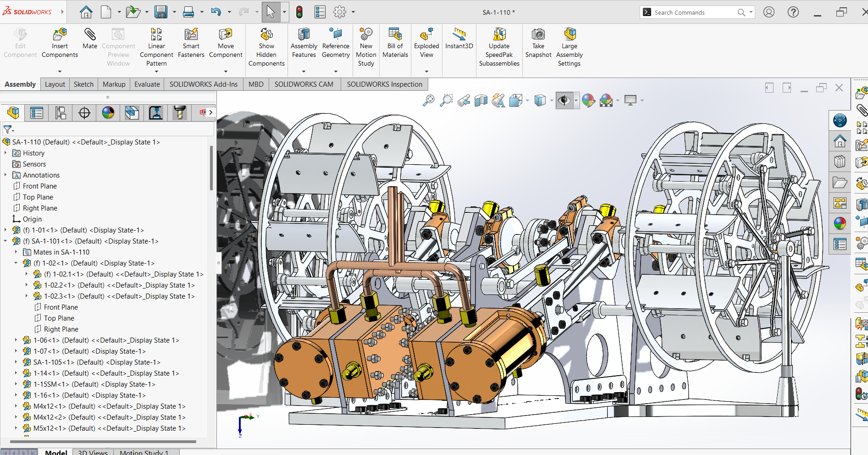Image resolution: width=868 pixels, height=455 pixels.
Task: Open Assembly Features dropdown arrow
Action: tap(304, 72)
